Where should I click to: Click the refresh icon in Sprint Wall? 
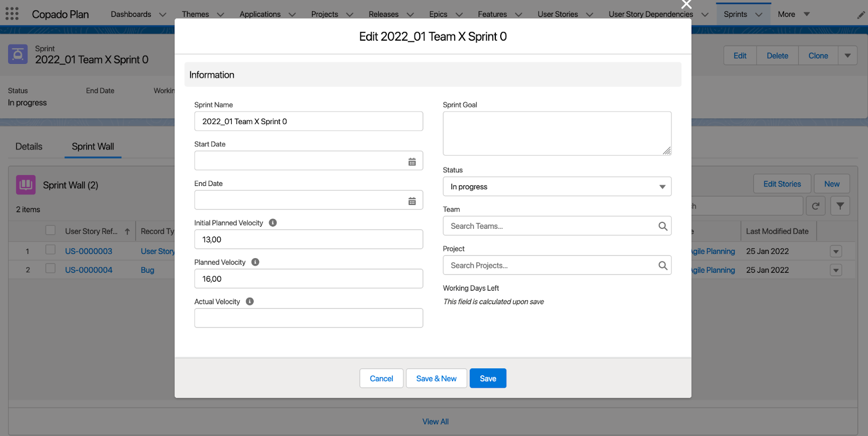(x=815, y=206)
